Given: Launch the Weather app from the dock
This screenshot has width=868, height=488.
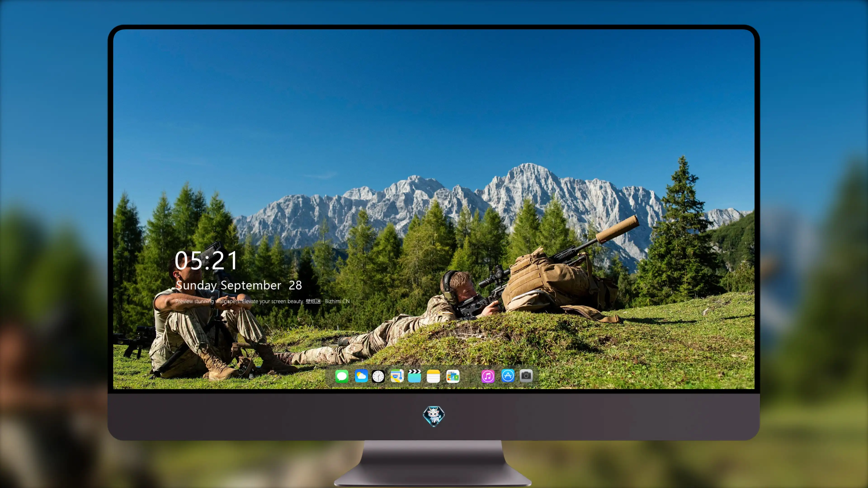Looking at the screenshot, I should tap(361, 376).
